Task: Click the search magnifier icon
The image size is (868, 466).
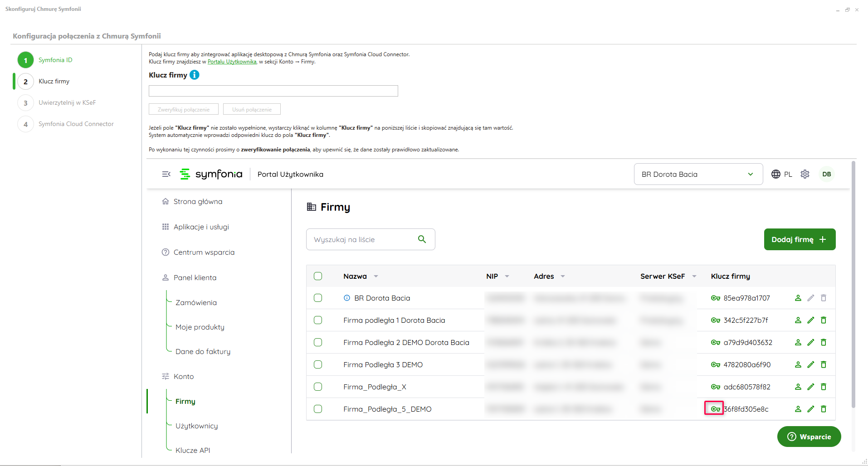Action: point(422,239)
